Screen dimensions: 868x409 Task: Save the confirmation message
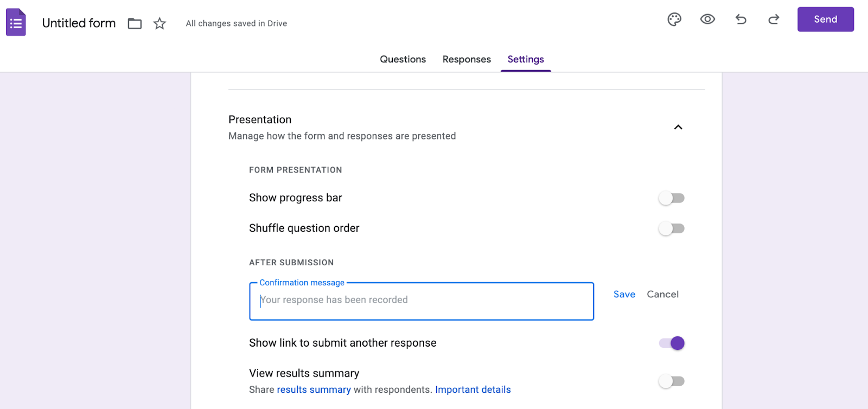click(x=624, y=294)
